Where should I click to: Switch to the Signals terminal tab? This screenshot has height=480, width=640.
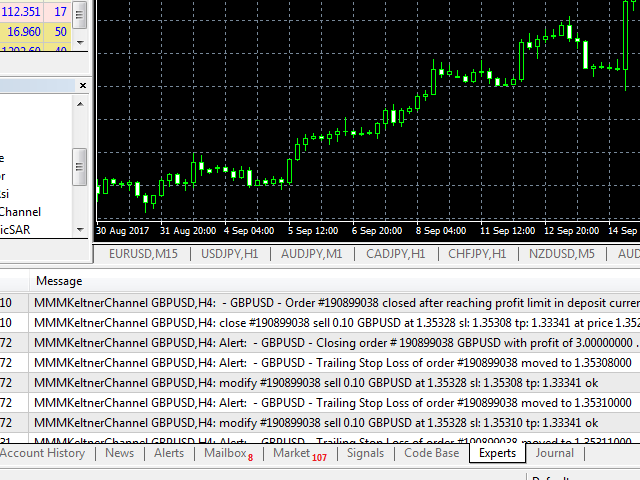pos(365,453)
